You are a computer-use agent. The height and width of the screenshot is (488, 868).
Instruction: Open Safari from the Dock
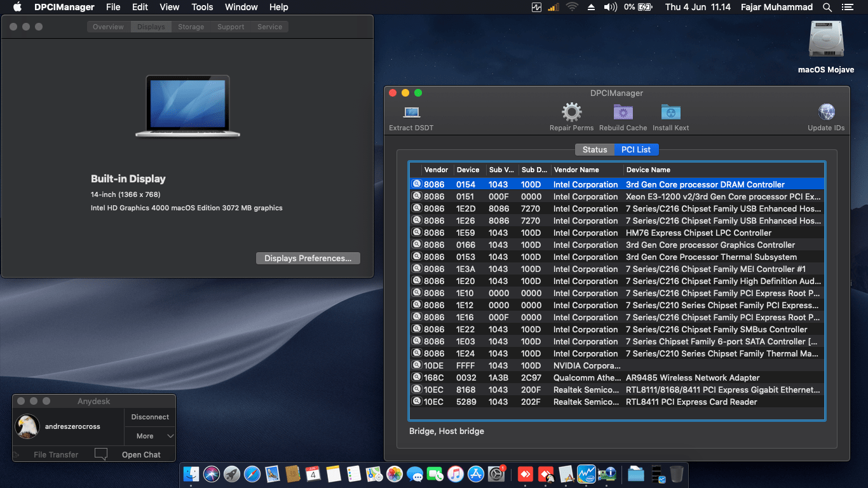[x=252, y=473]
